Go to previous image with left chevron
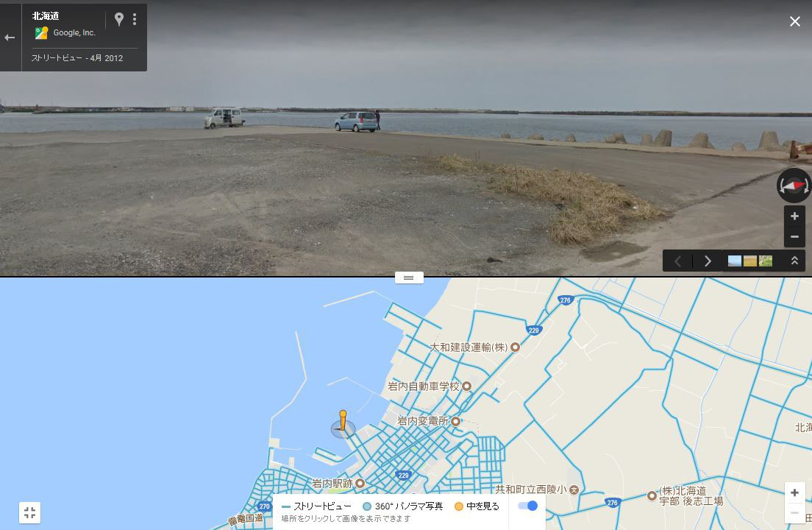812x530 pixels. [677, 261]
